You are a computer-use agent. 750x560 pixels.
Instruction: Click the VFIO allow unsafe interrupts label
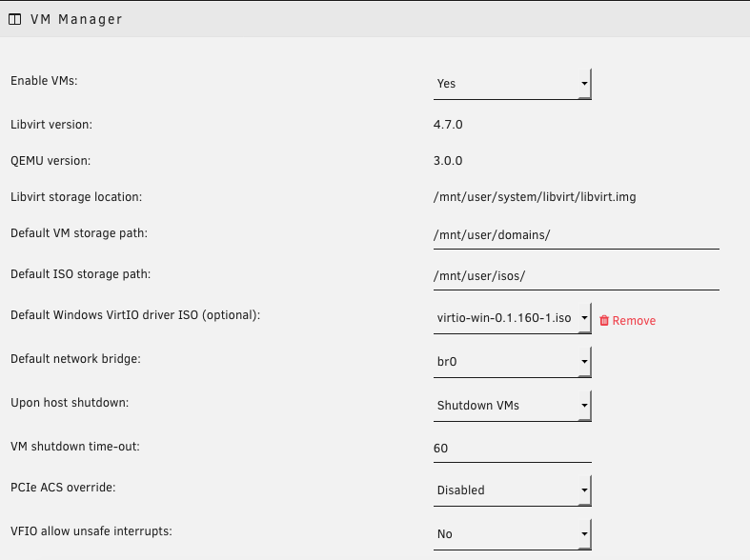pyautogui.click(x=91, y=531)
